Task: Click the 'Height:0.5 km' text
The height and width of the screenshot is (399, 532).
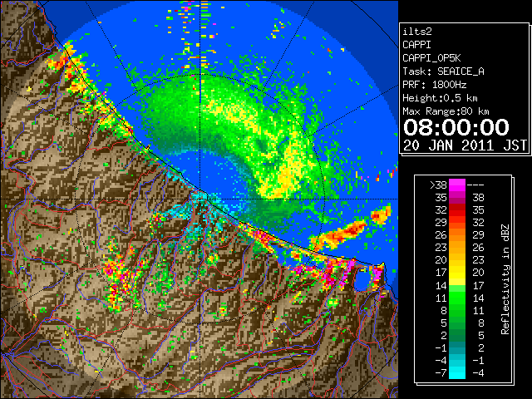Action: pos(440,98)
